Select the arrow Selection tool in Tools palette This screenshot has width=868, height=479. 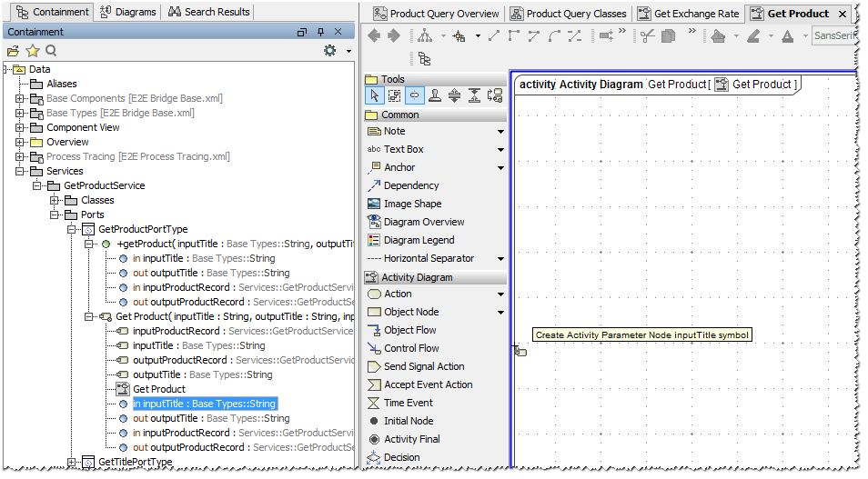[374, 96]
